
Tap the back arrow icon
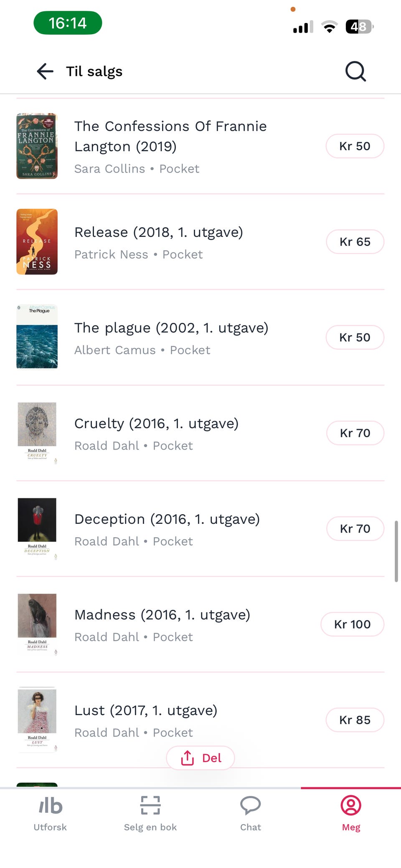click(45, 71)
